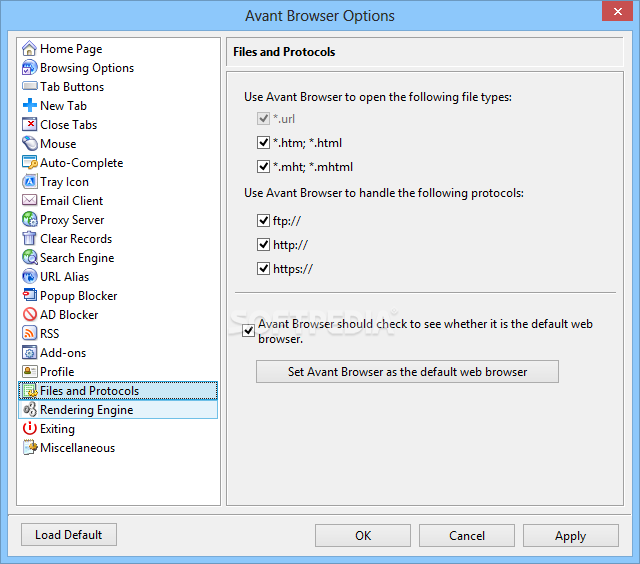Viewport: 640px width, 564px height.
Task: Click the Browsing Options icon
Action: click(29, 68)
